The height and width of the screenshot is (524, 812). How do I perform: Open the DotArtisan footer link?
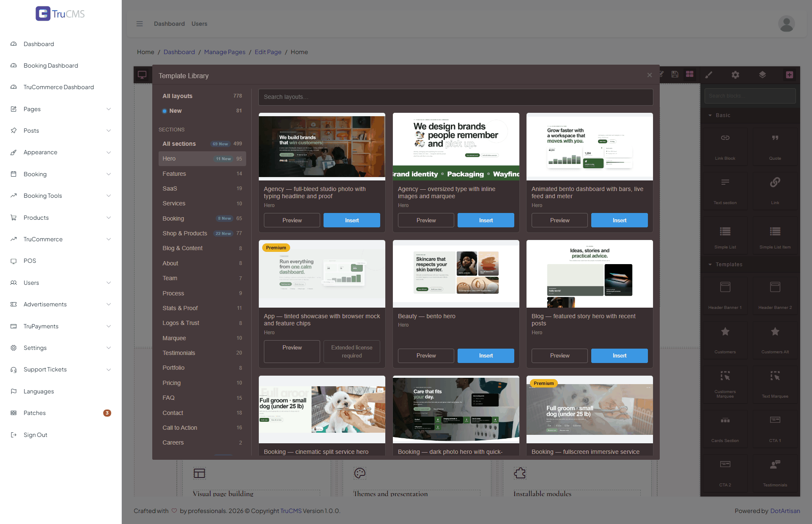tap(785, 510)
